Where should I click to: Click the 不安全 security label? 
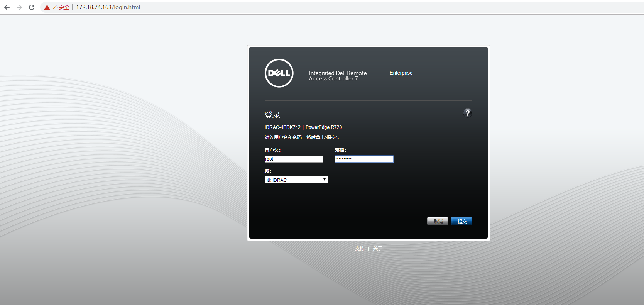61,7
